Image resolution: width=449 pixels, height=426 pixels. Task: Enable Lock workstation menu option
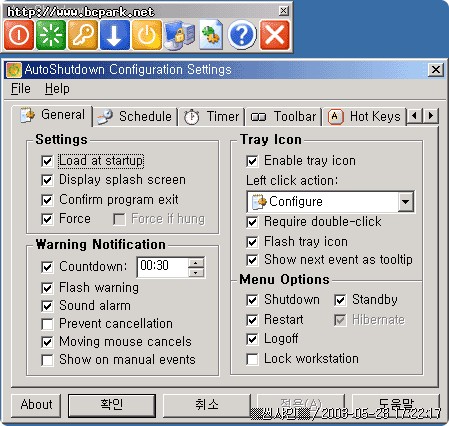click(252, 359)
